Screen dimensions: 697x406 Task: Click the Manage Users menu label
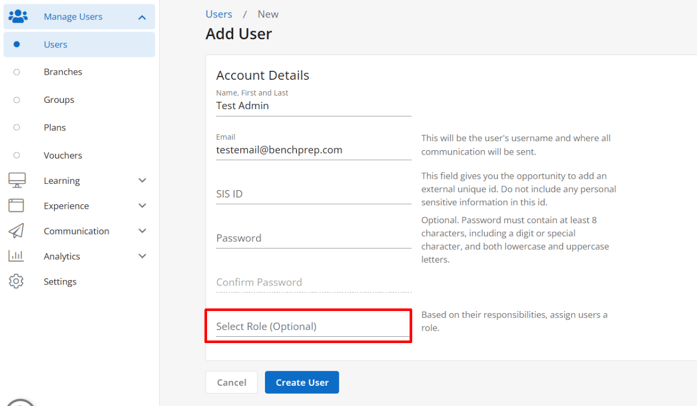(73, 16)
